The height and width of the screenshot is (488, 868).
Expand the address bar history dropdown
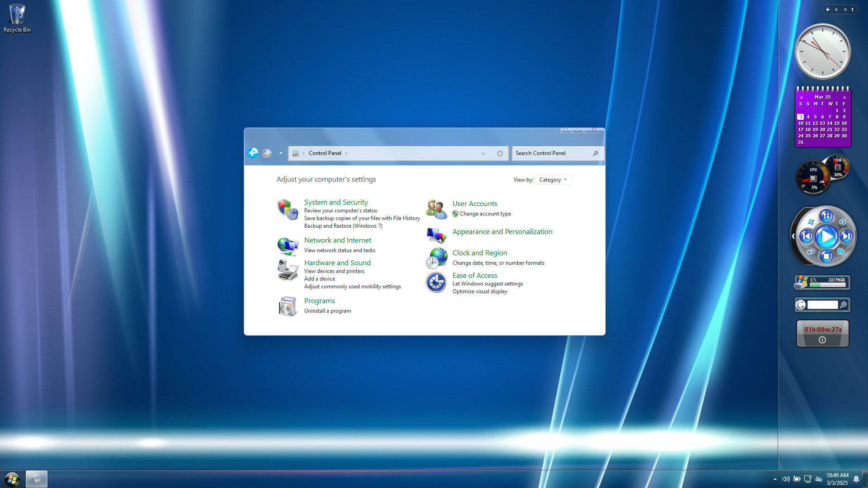[x=483, y=154]
